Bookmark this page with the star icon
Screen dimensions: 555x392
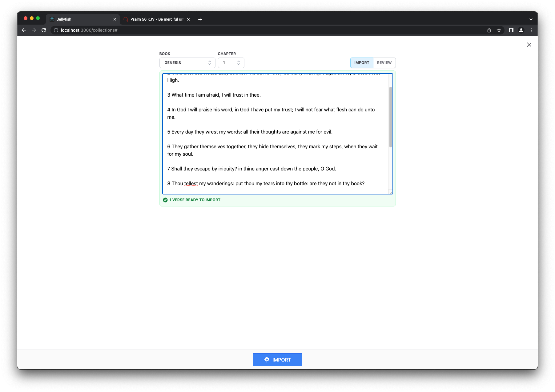tap(499, 30)
